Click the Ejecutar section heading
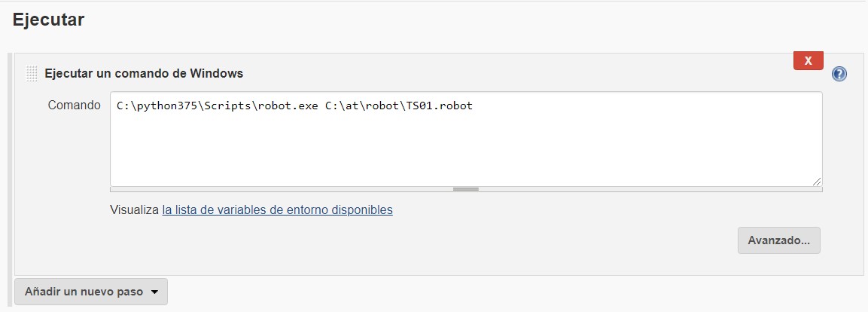Image resolution: width=868 pixels, height=312 pixels. click(x=48, y=20)
